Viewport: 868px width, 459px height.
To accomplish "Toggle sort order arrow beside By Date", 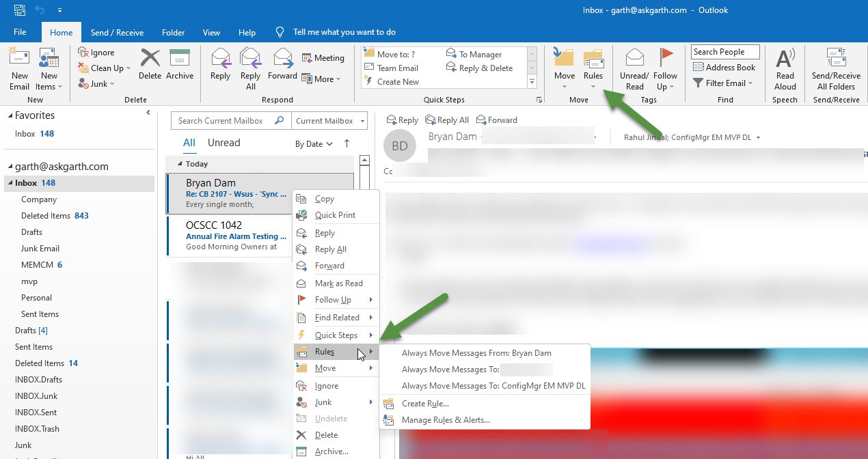I will pyautogui.click(x=347, y=143).
